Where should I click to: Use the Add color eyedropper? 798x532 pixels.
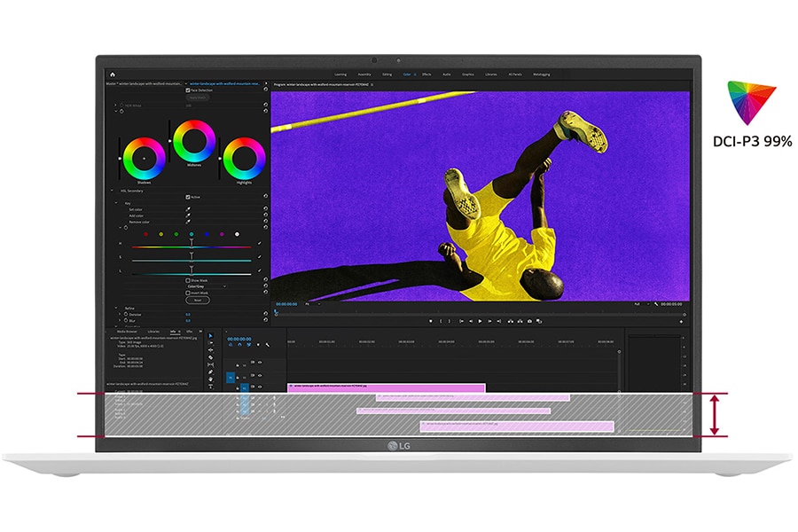tap(188, 215)
